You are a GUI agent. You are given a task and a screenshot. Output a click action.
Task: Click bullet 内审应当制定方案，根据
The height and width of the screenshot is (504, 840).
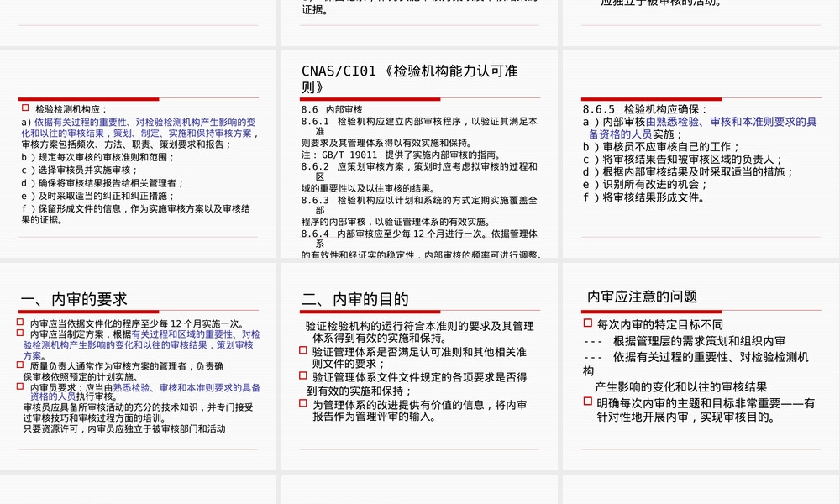[x=81, y=334]
